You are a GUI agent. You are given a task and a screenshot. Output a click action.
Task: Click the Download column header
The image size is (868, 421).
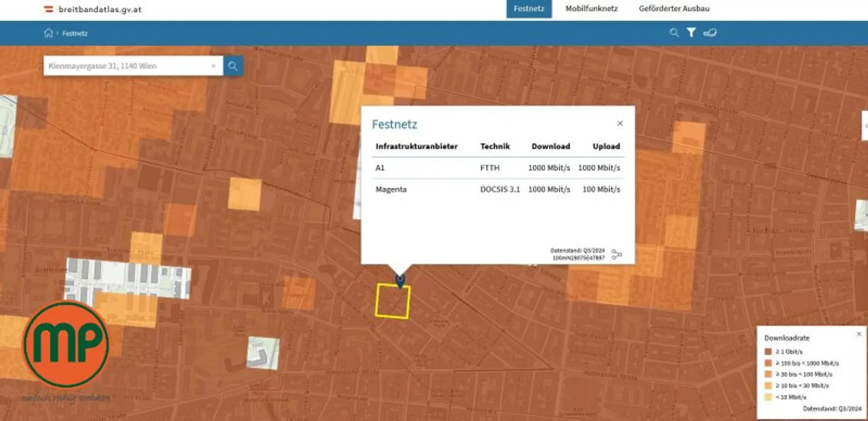551,146
